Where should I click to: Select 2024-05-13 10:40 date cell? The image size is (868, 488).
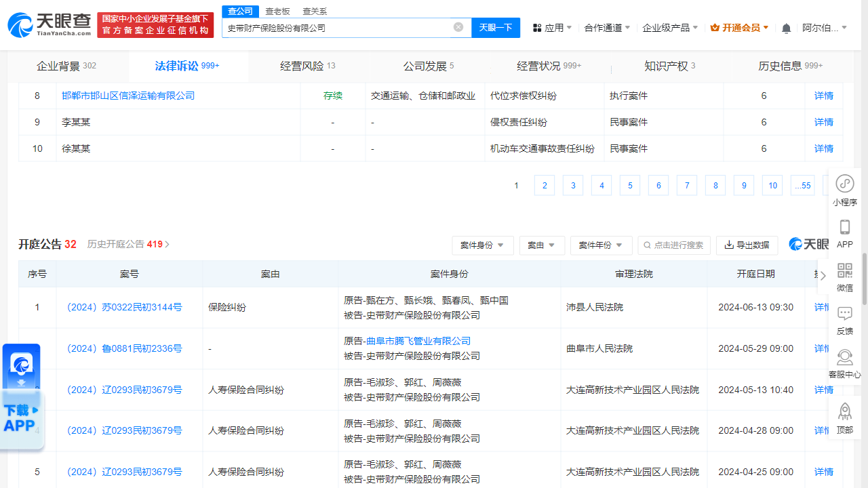click(x=755, y=390)
